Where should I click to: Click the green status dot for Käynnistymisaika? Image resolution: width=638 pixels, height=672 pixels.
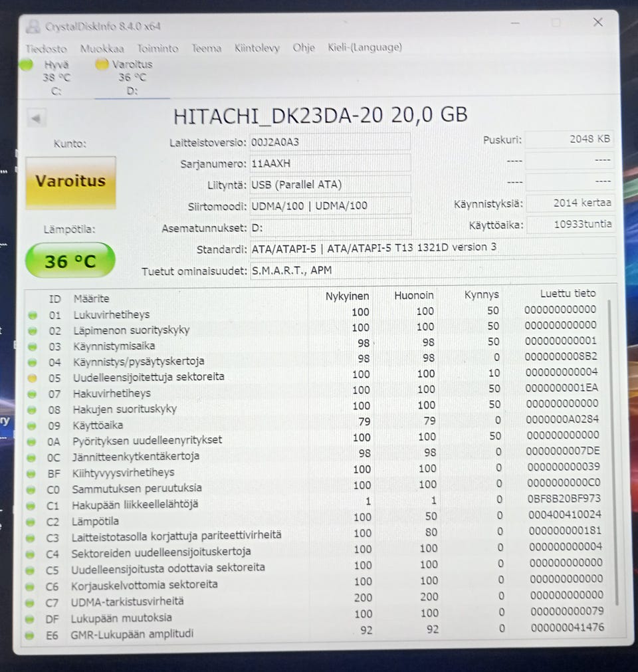coord(33,346)
